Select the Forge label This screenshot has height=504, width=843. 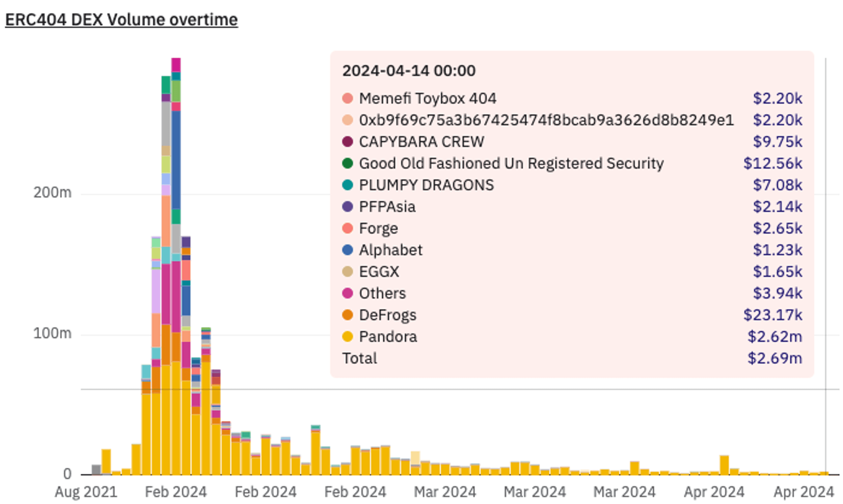click(378, 228)
